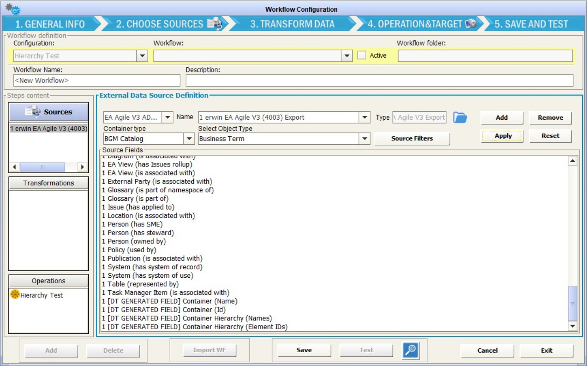Open Source Filters
The width and height of the screenshot is (588, 366).
412,138
